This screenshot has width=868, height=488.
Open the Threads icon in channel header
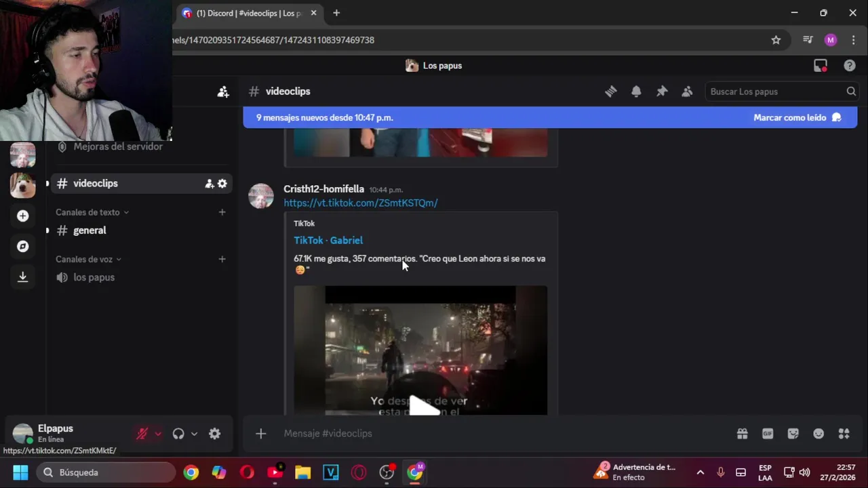click(611, 91)
